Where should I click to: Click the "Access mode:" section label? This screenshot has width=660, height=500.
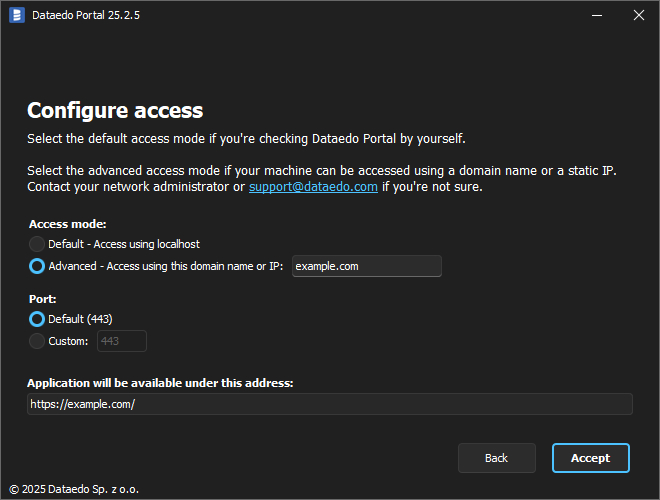click(68, 224)
